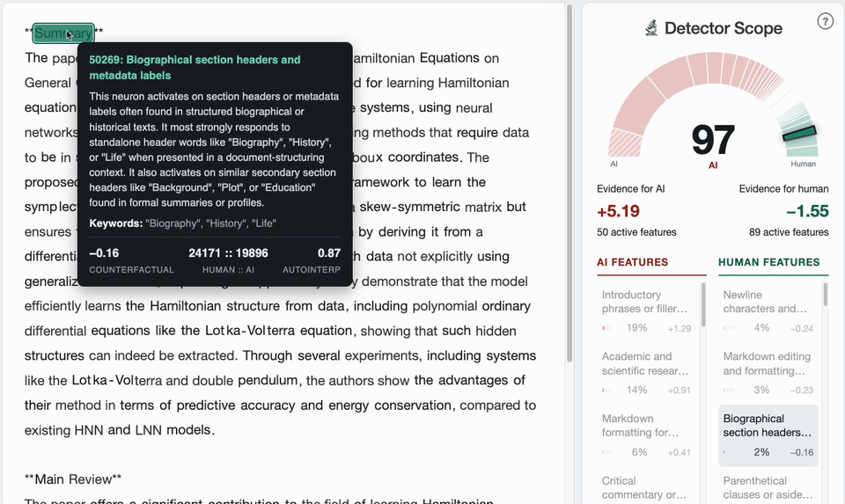Select the Introductory phrases or filler feature

(647, 311)
